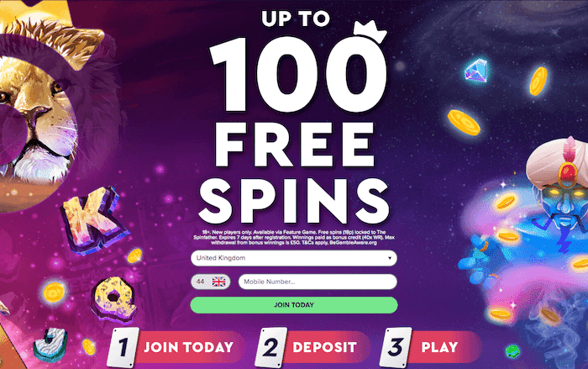Focus the Mobile Number input field
Image resolution: width=588 pixels, height=369 pixels.
pos(318,282)
